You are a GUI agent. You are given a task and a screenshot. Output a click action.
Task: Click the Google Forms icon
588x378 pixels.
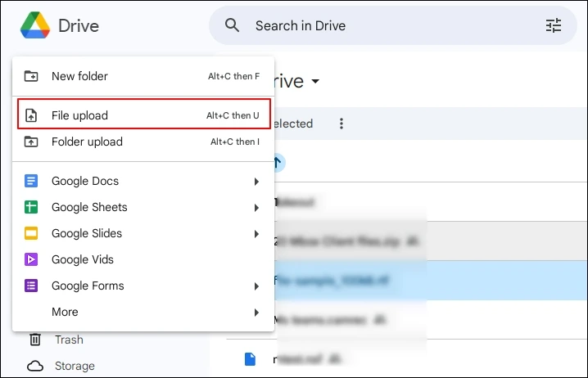31,286
